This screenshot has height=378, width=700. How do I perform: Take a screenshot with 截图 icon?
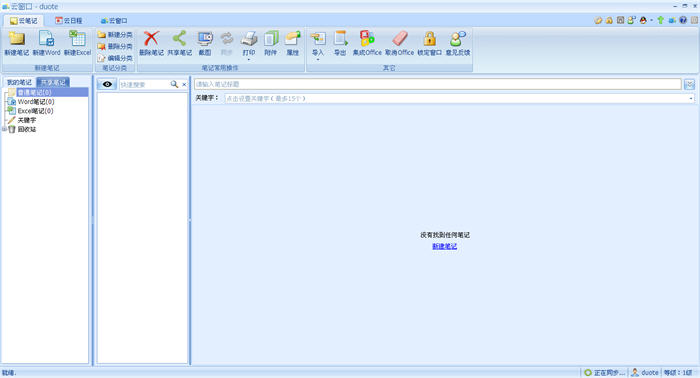205,43
